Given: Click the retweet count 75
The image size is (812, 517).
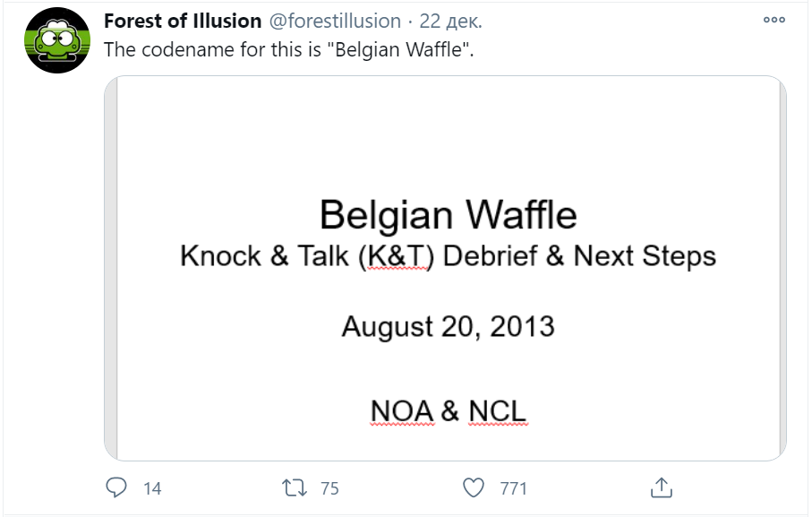Looking at the screenshot, I should [x=329, y=488].
